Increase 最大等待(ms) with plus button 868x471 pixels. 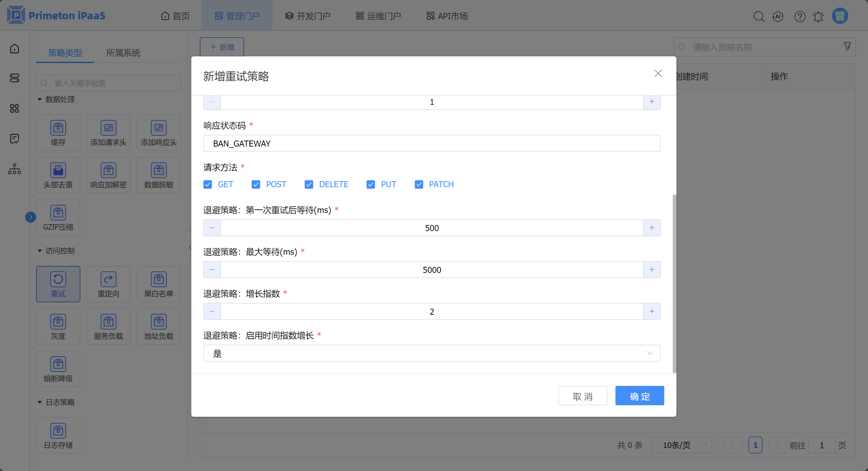pos(651,270)
